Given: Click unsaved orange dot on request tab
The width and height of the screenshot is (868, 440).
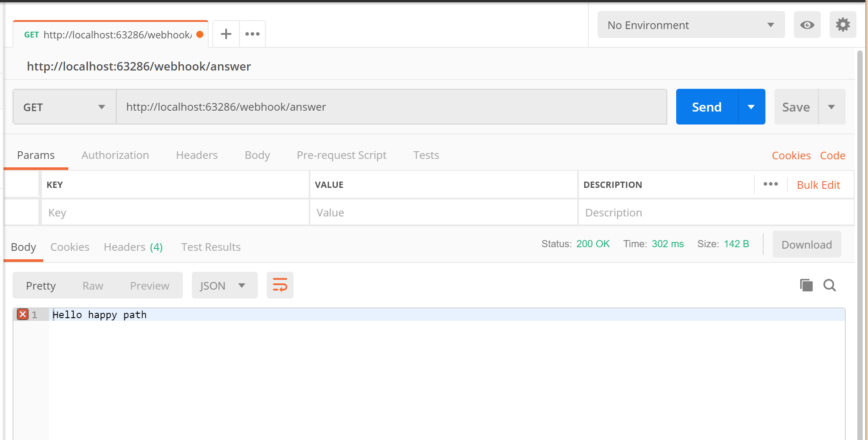Looking at the screenshot, I should click(x=200, y=34).
